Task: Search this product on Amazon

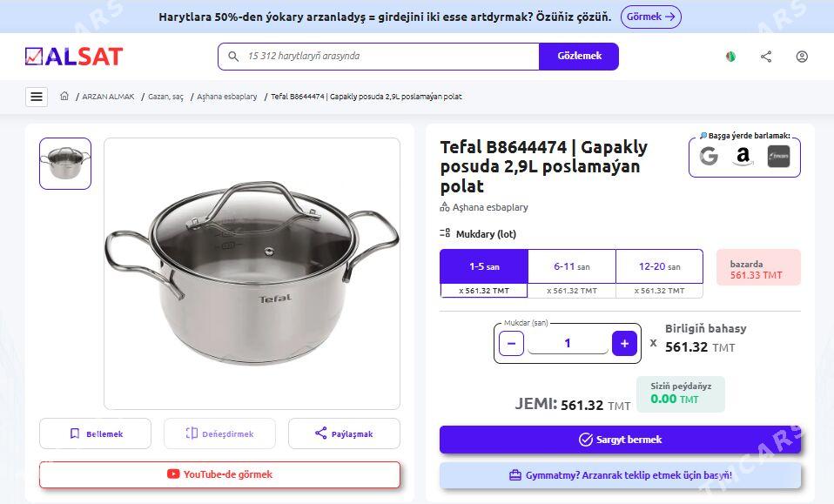Action: [743, 157]
